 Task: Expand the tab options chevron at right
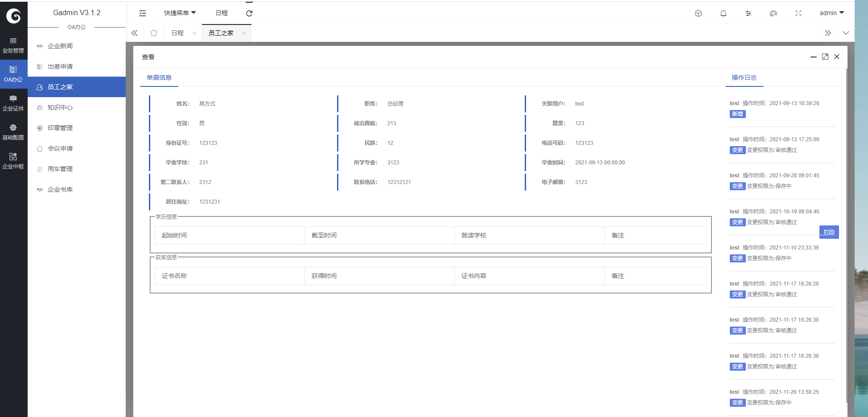click(x=845, y=33)
